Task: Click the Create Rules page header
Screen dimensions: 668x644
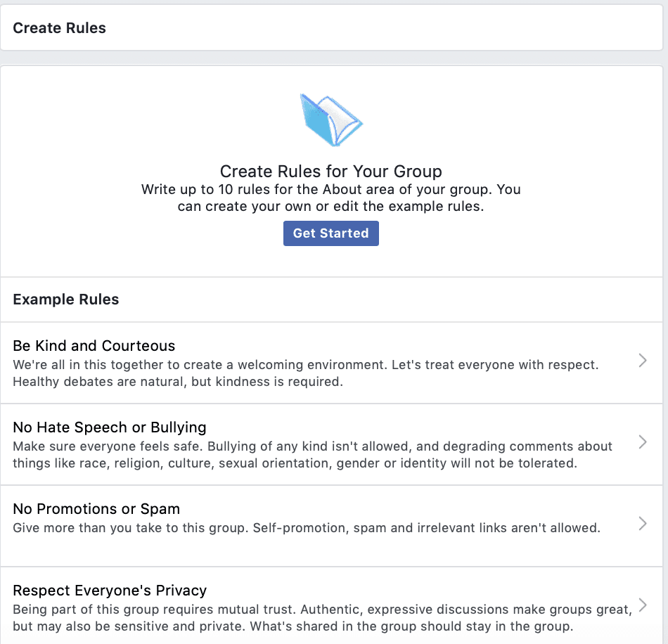Action: point(60,28)
